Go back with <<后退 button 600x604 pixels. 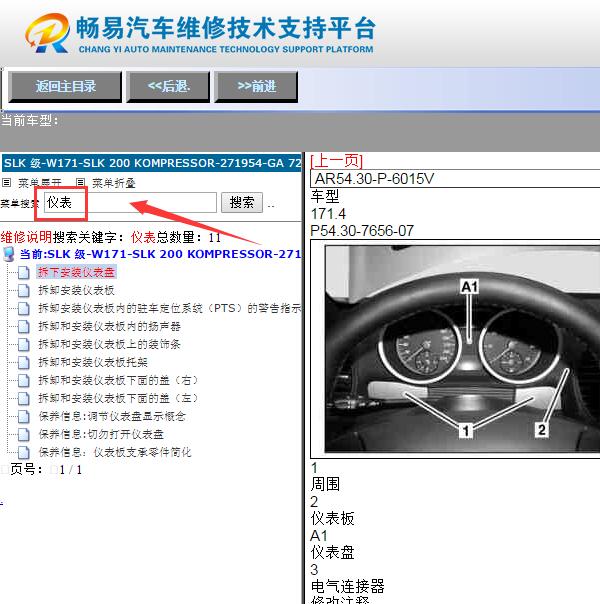pyautogui.click(x=168, y=86)
